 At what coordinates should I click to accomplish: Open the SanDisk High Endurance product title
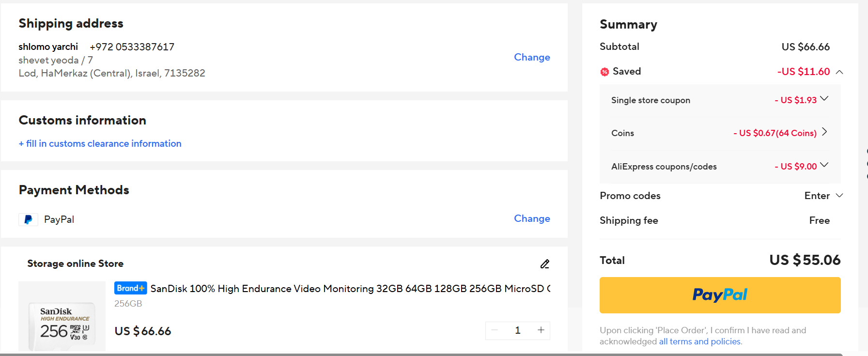click(350, 289)
